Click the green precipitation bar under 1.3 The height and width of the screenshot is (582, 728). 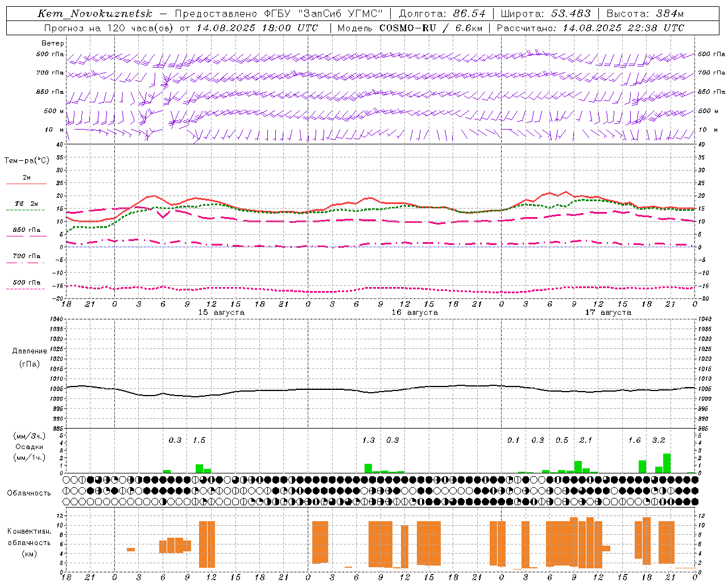coord(368,468)
